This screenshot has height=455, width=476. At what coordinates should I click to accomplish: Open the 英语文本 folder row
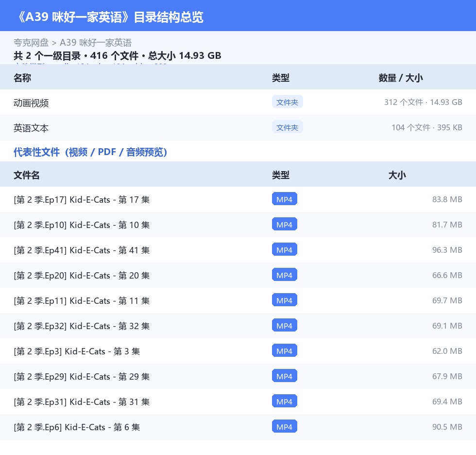click(238, 127)
